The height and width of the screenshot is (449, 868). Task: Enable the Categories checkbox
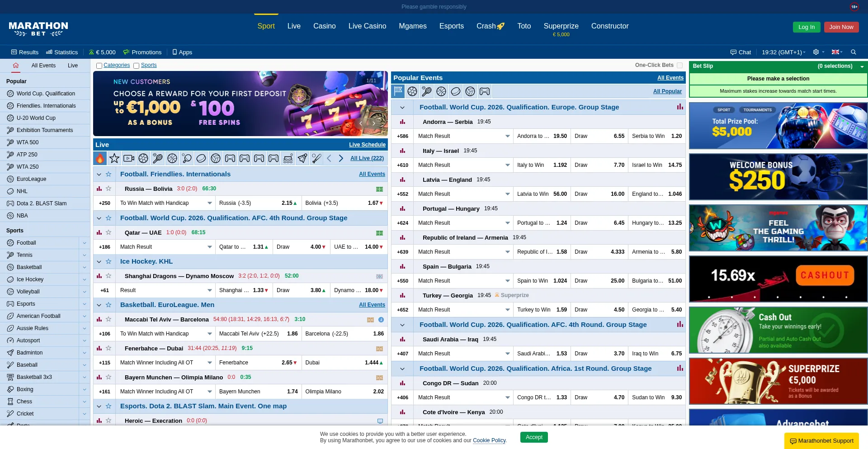[x=99, y=66]
